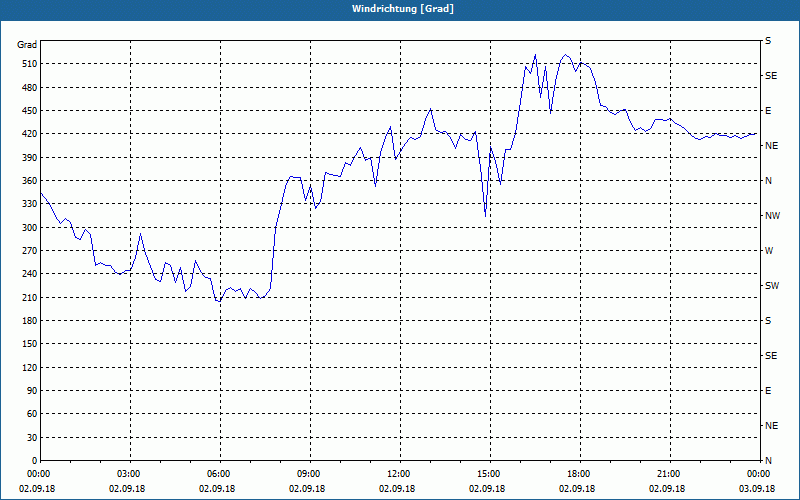Select the Grad axis unit label
The width and height of the screenshot is (800, 500).
[x=27, y=45]
